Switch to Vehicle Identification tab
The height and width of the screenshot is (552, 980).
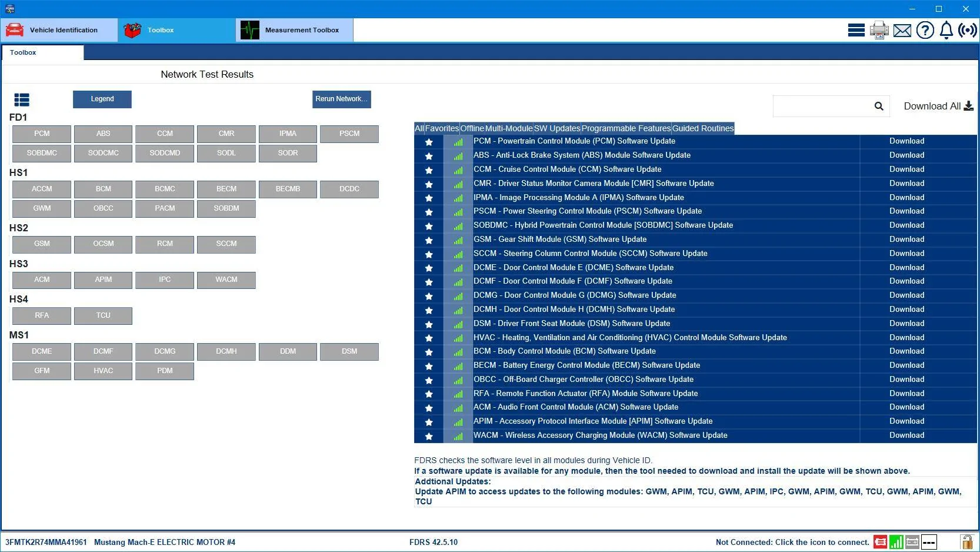point(59,30)
